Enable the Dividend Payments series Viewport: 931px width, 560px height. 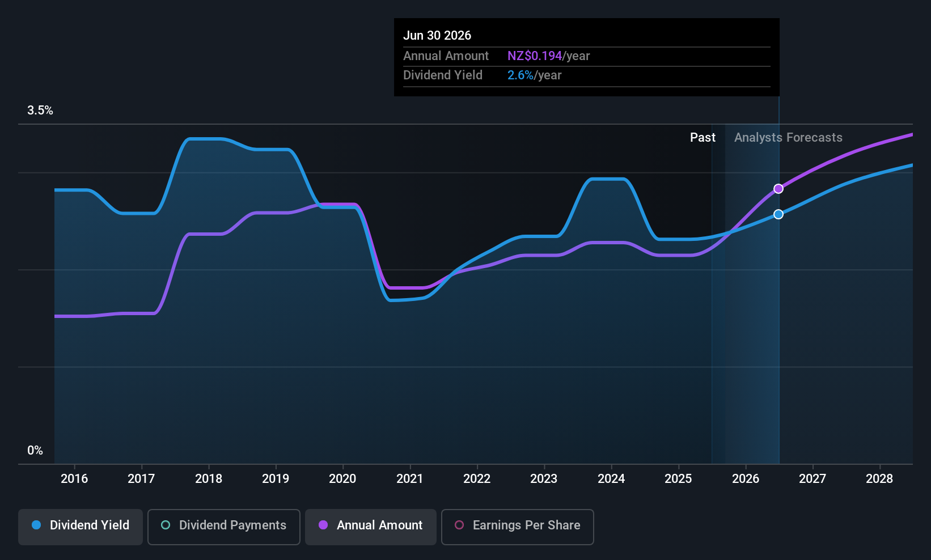(x=224, y=527)
